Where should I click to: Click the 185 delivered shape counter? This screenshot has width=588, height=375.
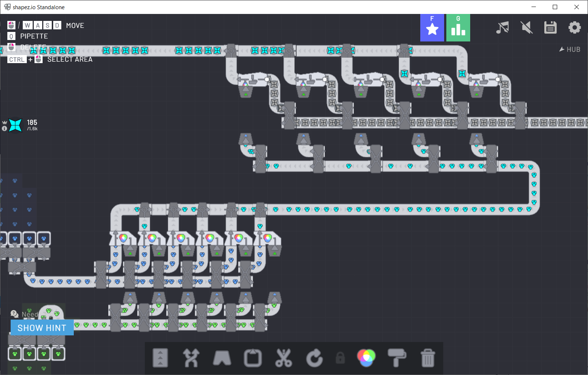[32, 123]
